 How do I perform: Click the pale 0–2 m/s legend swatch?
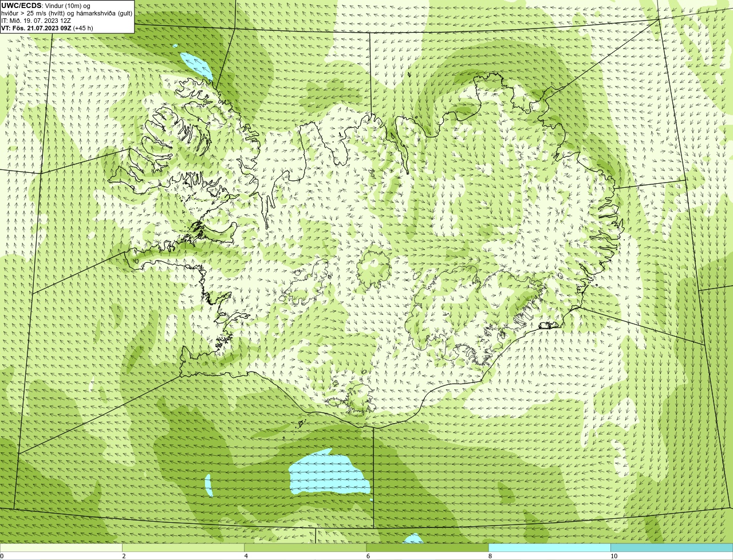[61, 547]
